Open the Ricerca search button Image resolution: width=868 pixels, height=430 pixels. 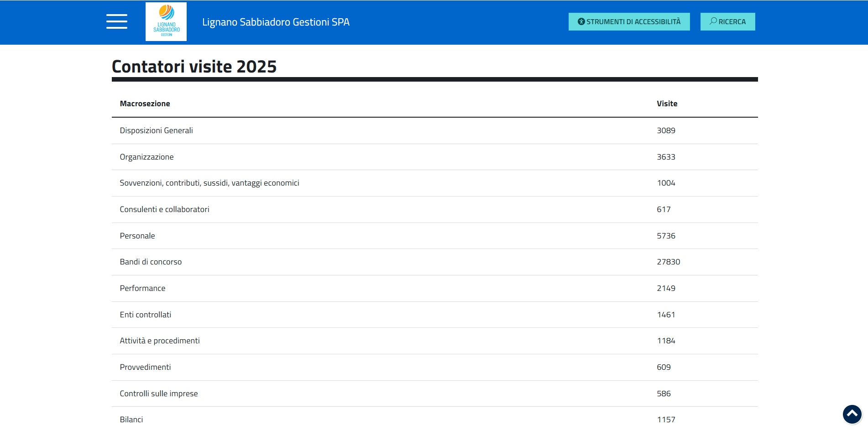click(727, 22)
